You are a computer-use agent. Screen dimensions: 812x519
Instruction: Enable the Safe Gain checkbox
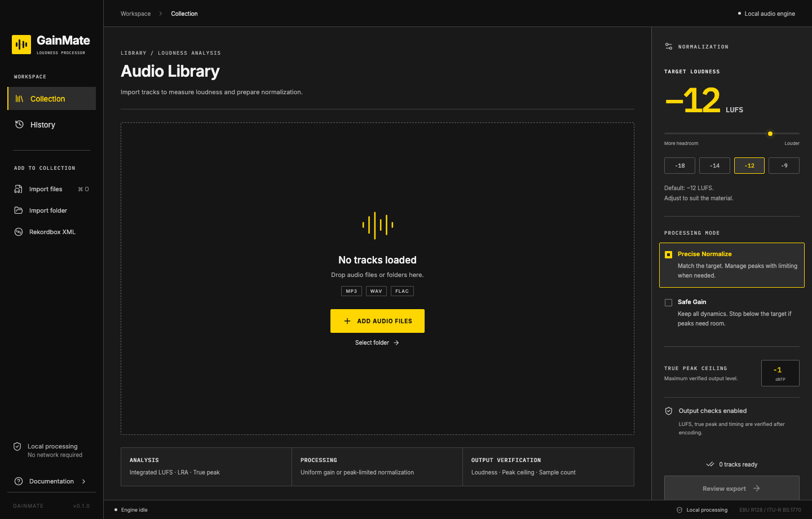[x=669, y=302]
